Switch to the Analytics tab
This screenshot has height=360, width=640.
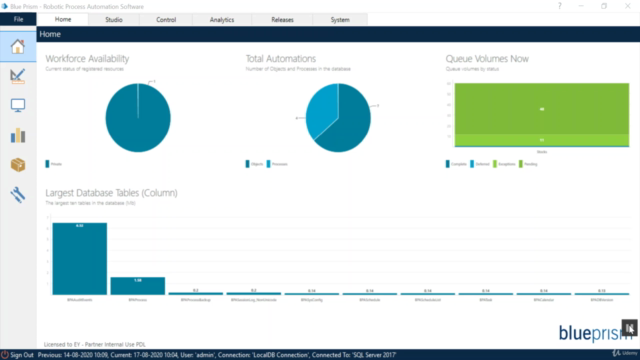(x=222, y=20)
